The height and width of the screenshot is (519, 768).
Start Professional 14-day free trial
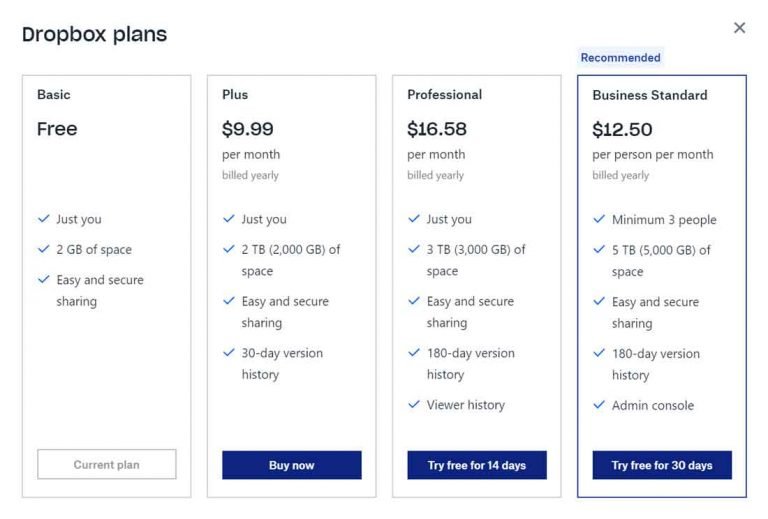click(x=477, y=465)
